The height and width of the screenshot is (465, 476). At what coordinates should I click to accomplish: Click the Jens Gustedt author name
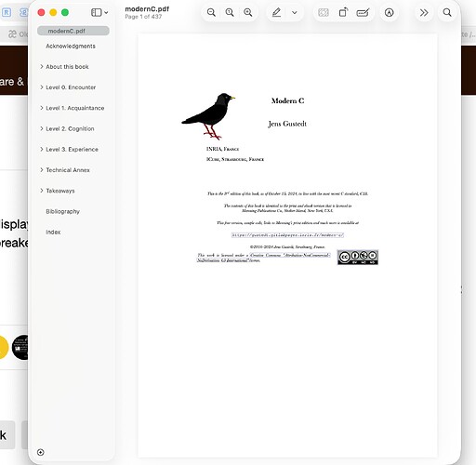point(287,124)
